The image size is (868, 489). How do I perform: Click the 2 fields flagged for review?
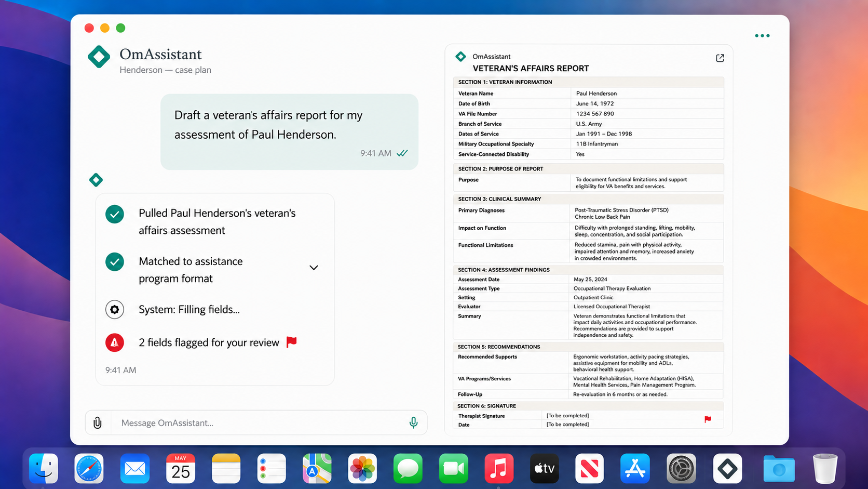click(209, 342)
